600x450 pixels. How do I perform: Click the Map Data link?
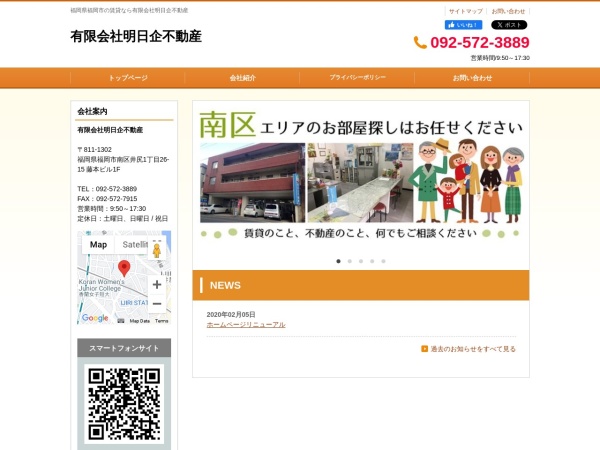[140, 321]
